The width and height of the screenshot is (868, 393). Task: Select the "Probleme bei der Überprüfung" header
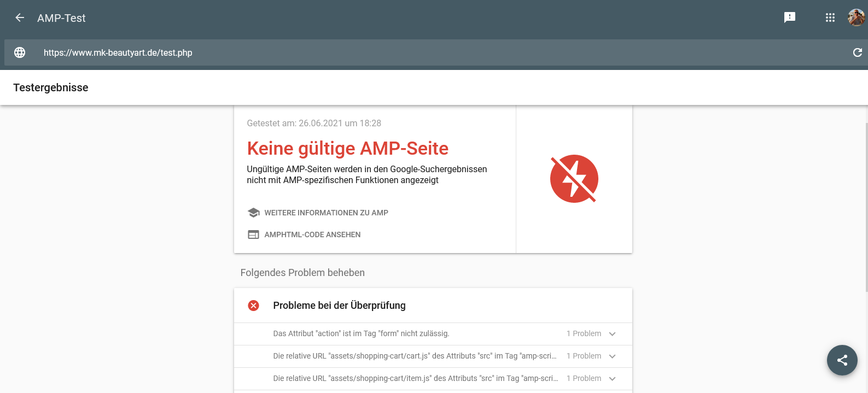tap(339, 306)
